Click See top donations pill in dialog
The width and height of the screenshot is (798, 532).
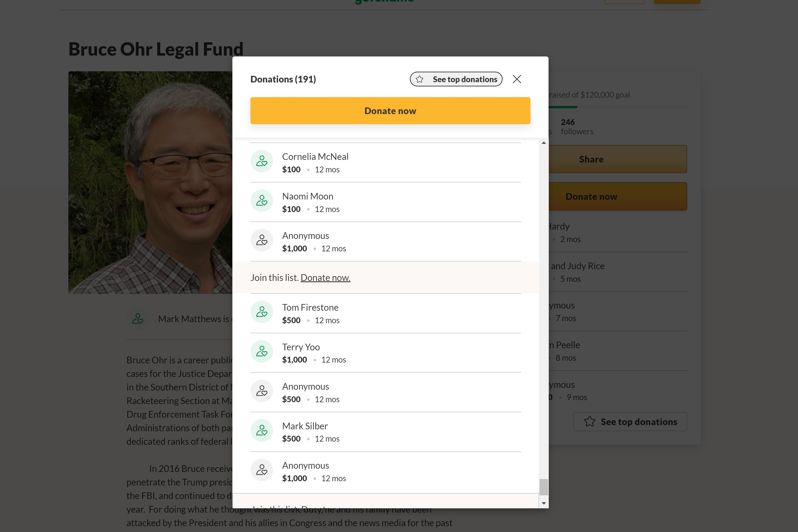tap(456, 79)
